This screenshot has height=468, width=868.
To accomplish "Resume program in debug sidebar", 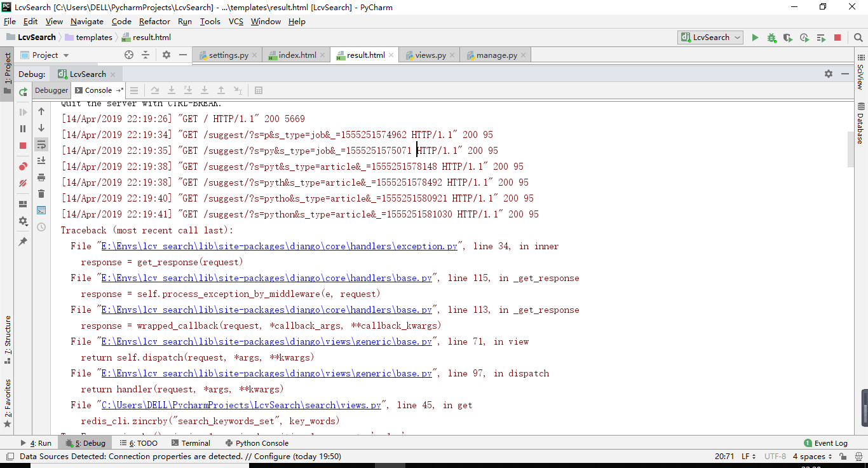I will [23, 112].
